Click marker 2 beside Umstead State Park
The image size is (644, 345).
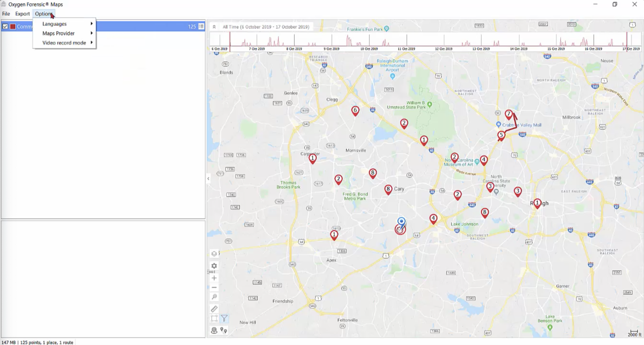coord(404,123)
